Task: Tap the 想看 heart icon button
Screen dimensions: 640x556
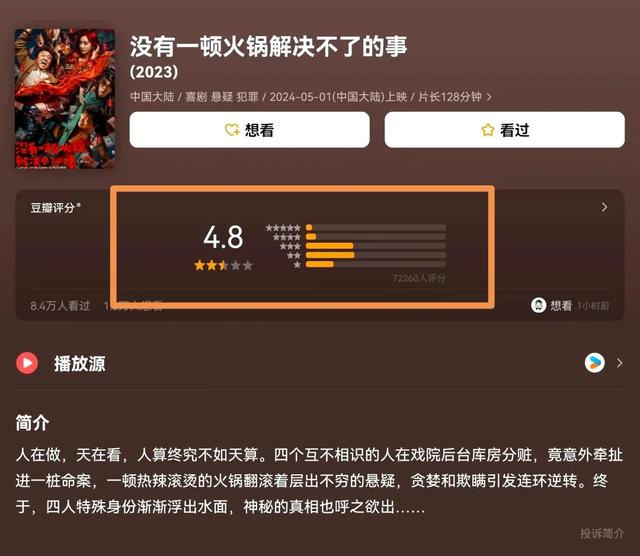Action: [x=249, y=130]
